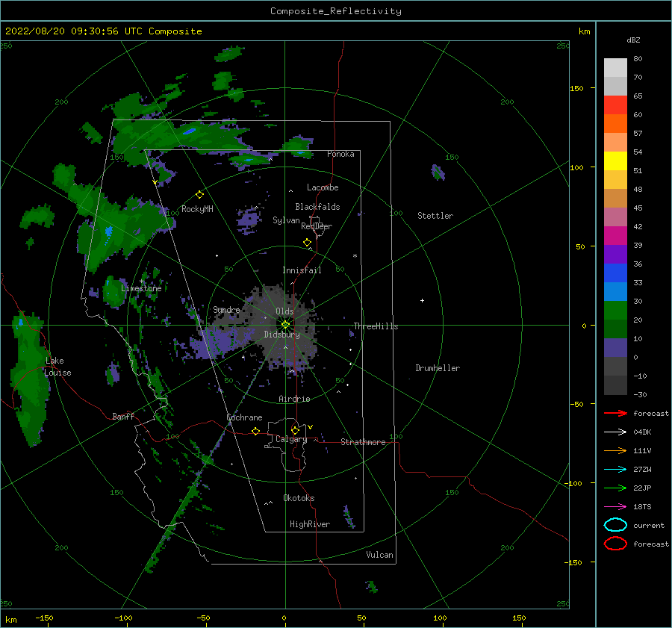Click the 'Lacombe' map label

pos(323,187)
